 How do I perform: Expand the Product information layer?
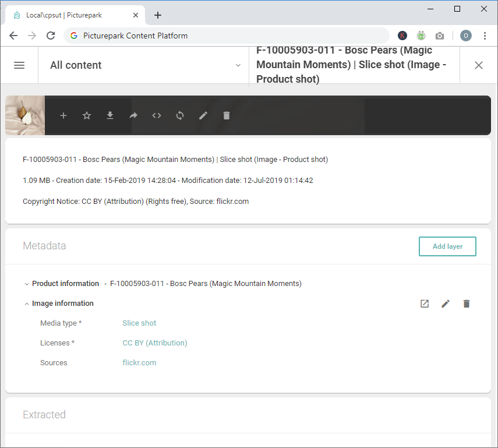(x=27, y=284)
